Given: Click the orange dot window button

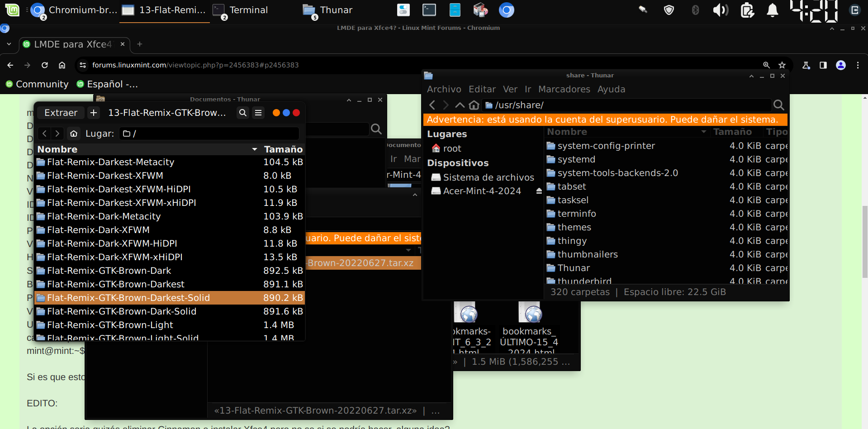Looking at the screenshot, I should click(276, 113).
